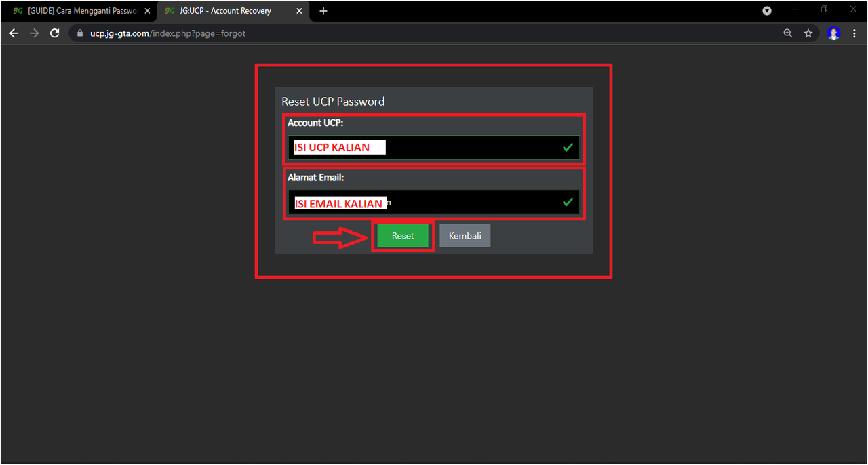This screenshot has width=868, height=465.
Task: Bookmark this page with the star icon
Action: point(808,33)
